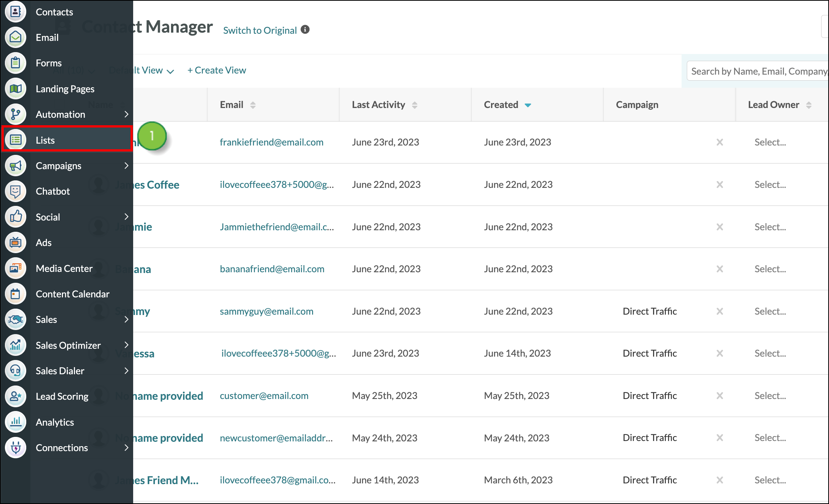829x504 pixels.
Task: Click the Analytics bar chart icon
Action: pos(15,422)
